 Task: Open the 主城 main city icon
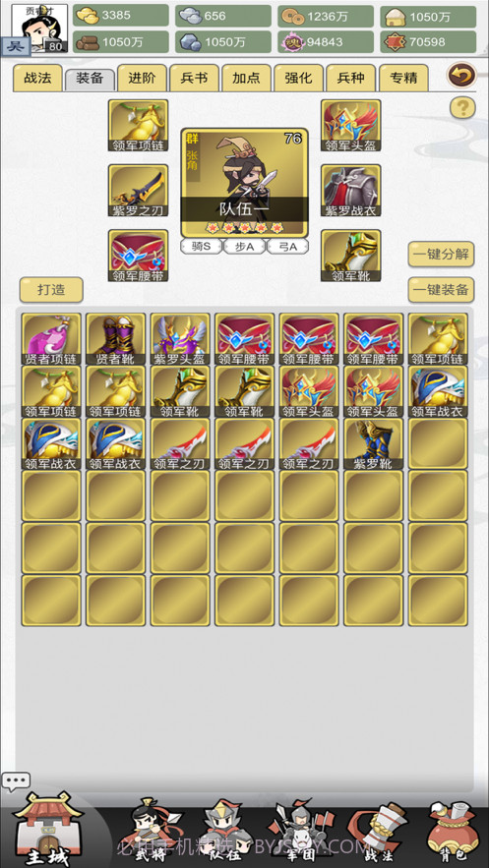click(49, 828)
